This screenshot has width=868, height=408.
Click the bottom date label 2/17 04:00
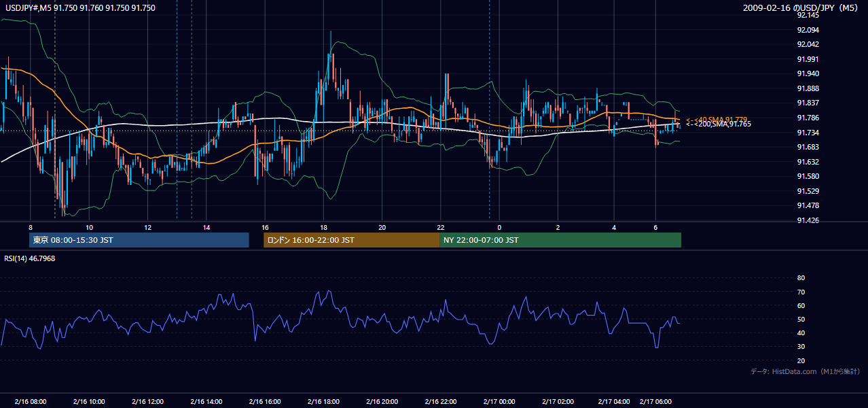point(614,401)
